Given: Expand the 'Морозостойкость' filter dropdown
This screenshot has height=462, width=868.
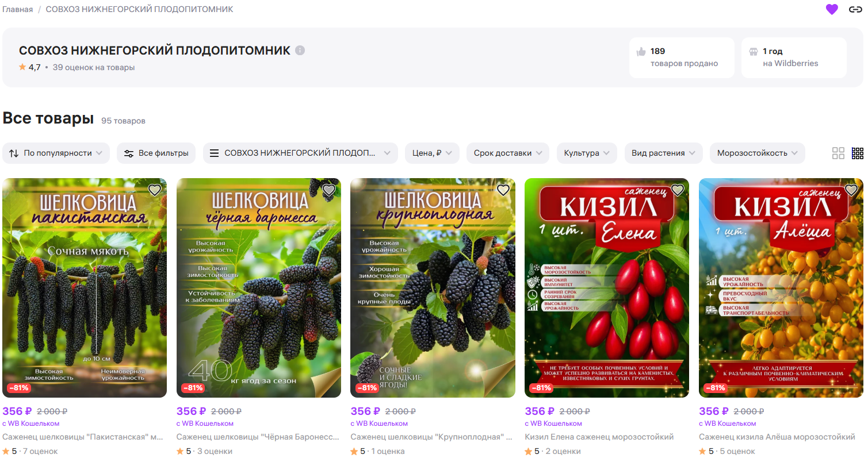Looking at the screenshot, I should click(x=757, y=153).
